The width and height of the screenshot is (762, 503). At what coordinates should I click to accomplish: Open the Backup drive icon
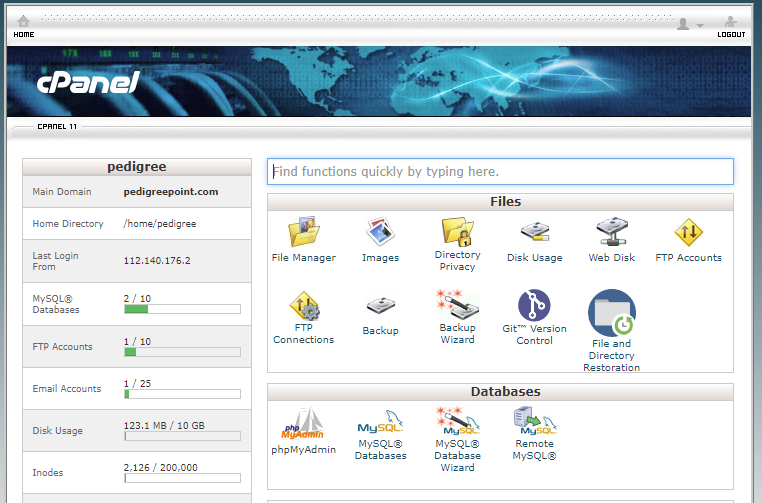pyautogui.click(x=381, y=306)
